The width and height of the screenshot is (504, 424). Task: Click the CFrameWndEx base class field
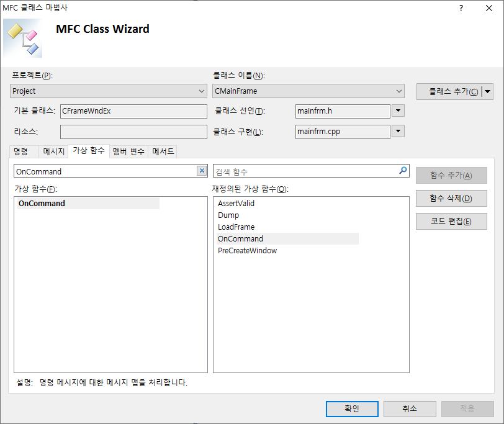pos(133,111)
